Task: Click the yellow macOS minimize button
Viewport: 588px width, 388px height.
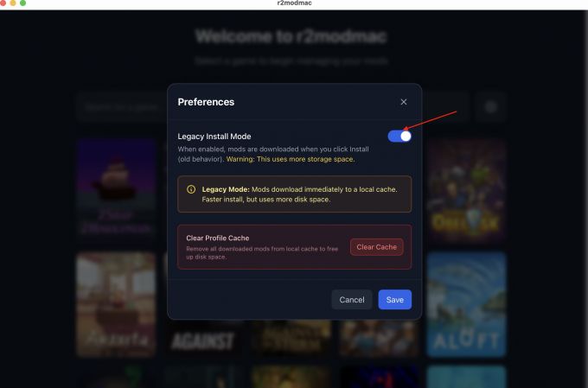Action: coord(13,3)
